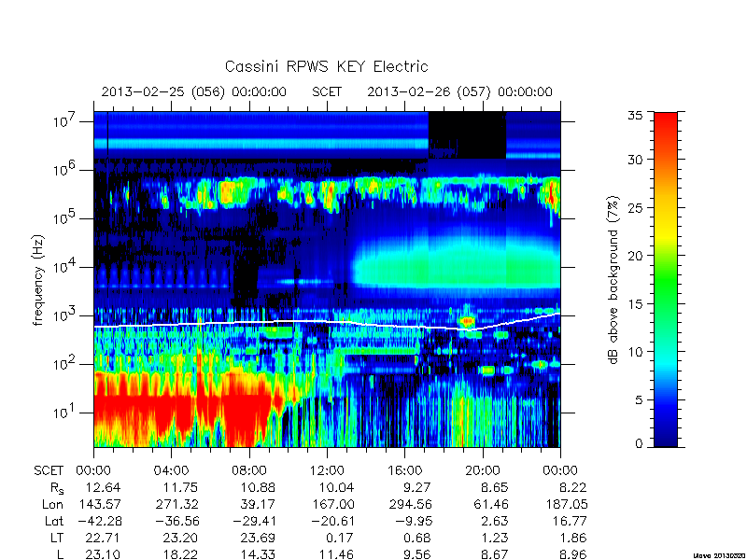Image resolution: width=747 pixels, height=560 pixels.
Task: Click the longitude value '39.17'
Action: tap(259, 504)
